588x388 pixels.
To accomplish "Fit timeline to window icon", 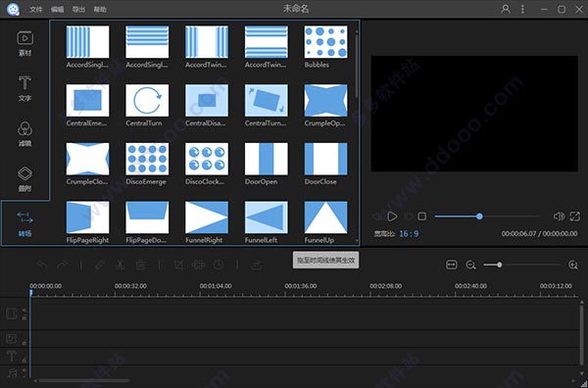I will (451, 265).
